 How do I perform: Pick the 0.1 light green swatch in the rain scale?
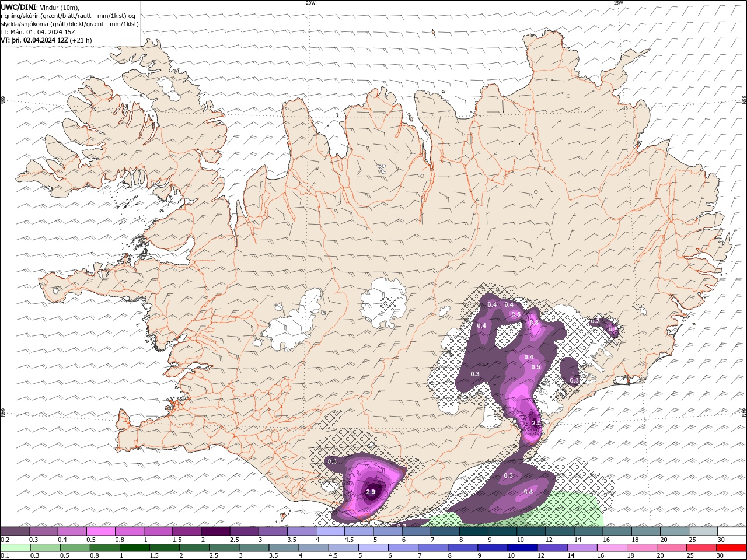tap(15, 548)
